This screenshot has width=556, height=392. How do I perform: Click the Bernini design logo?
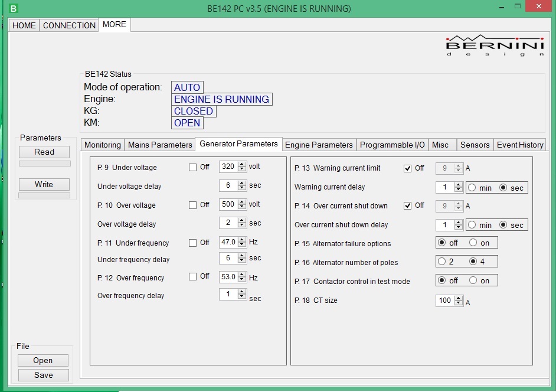click(x=495, y=45)
